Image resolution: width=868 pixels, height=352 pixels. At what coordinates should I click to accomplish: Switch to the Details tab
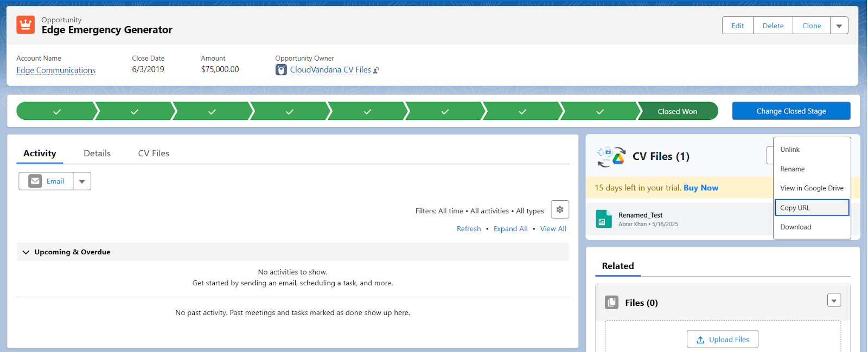click(97, 153)
